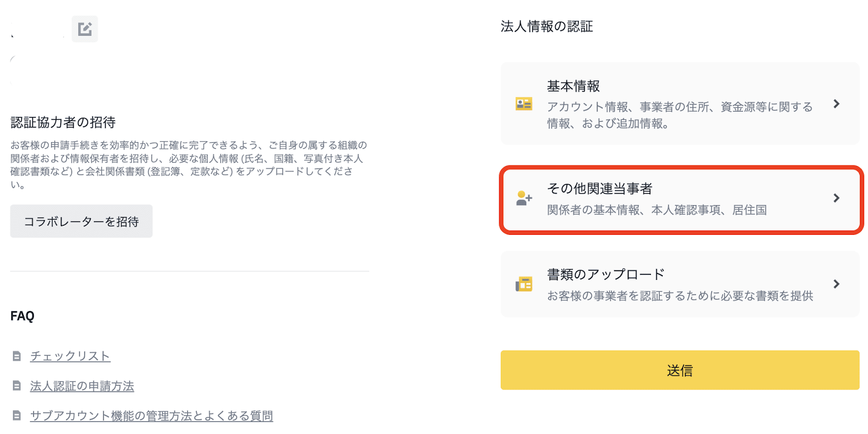Click the edit pencil icon at top left
This screenshot has width=868, height=434.
click(85, 29)
